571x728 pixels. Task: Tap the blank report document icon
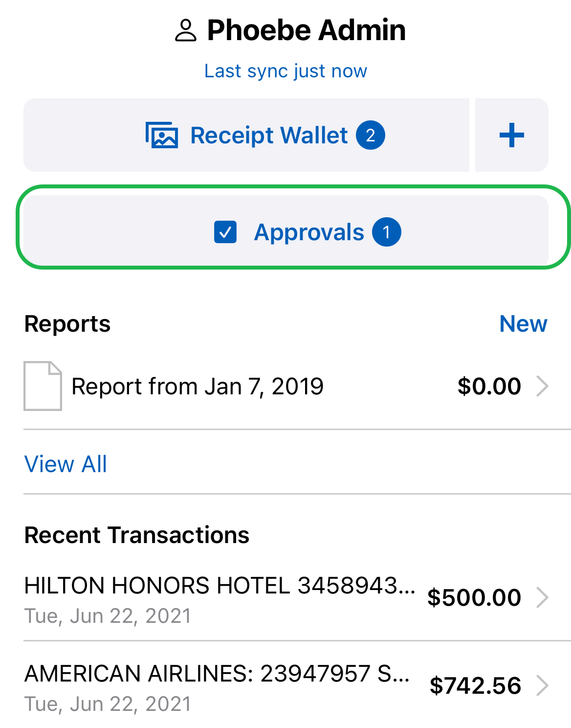43,386
